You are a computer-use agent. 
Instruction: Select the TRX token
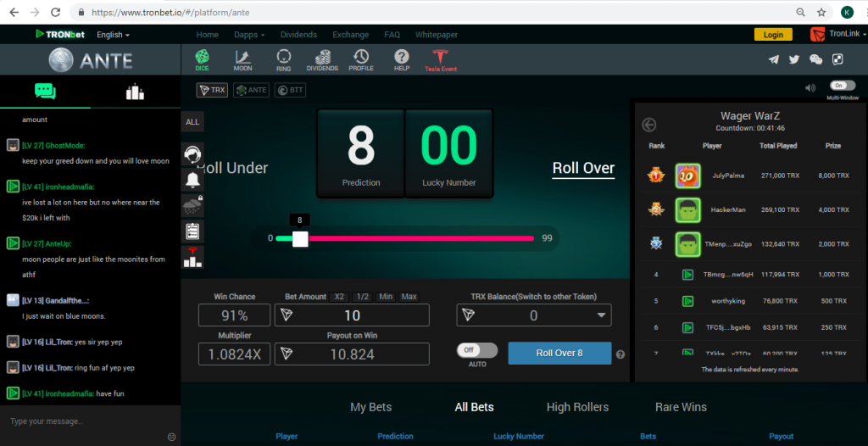coord(212,91)
